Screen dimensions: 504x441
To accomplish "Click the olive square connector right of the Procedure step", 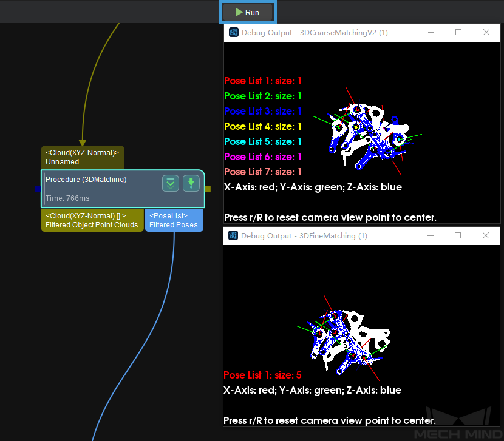I will tap(208, 189).
